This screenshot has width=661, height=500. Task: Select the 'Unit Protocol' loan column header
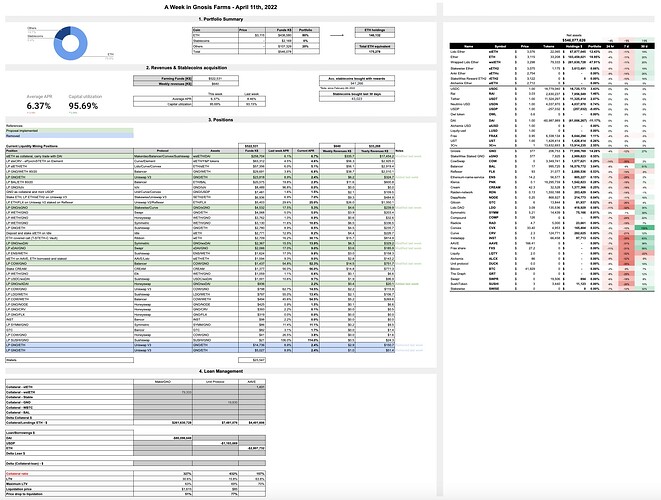(215, 382)
